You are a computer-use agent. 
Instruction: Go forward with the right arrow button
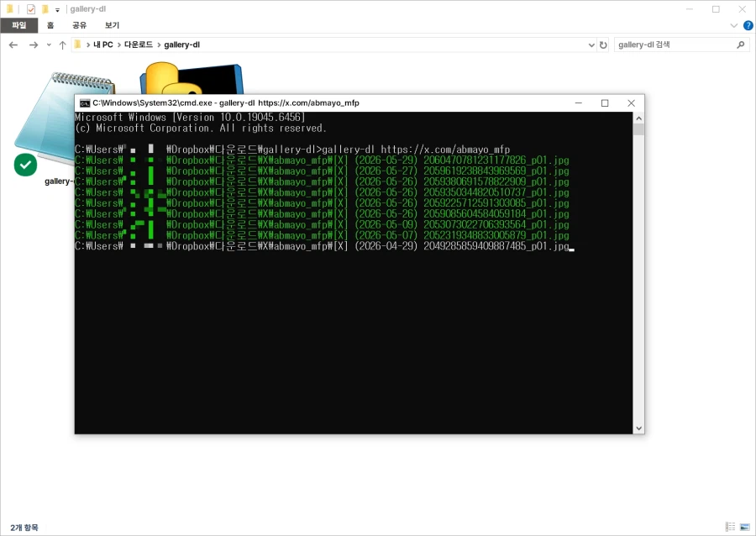(34, 45)
